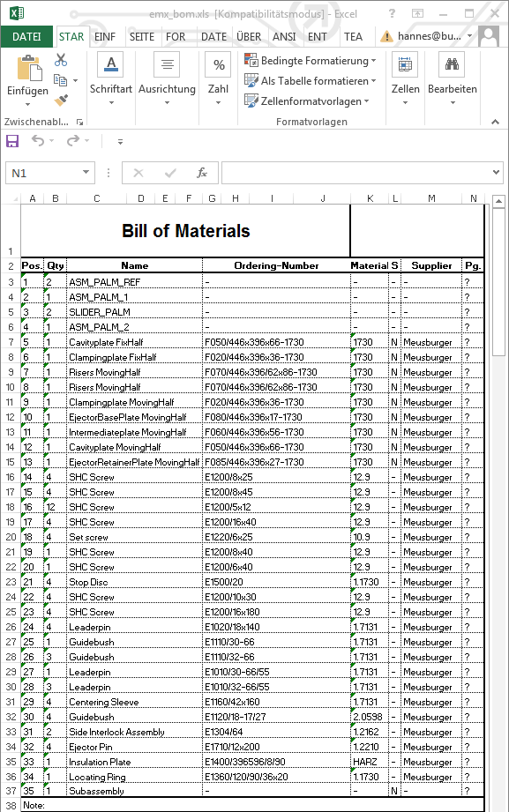Expand the Copy options dropdown arrow

(x=76, y=80)
